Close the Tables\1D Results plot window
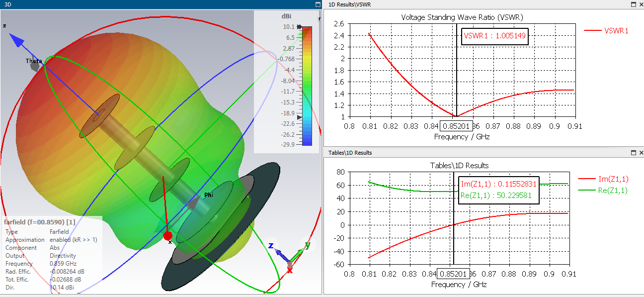The width and height of the screenshot is (644, 297). [641, 152]
